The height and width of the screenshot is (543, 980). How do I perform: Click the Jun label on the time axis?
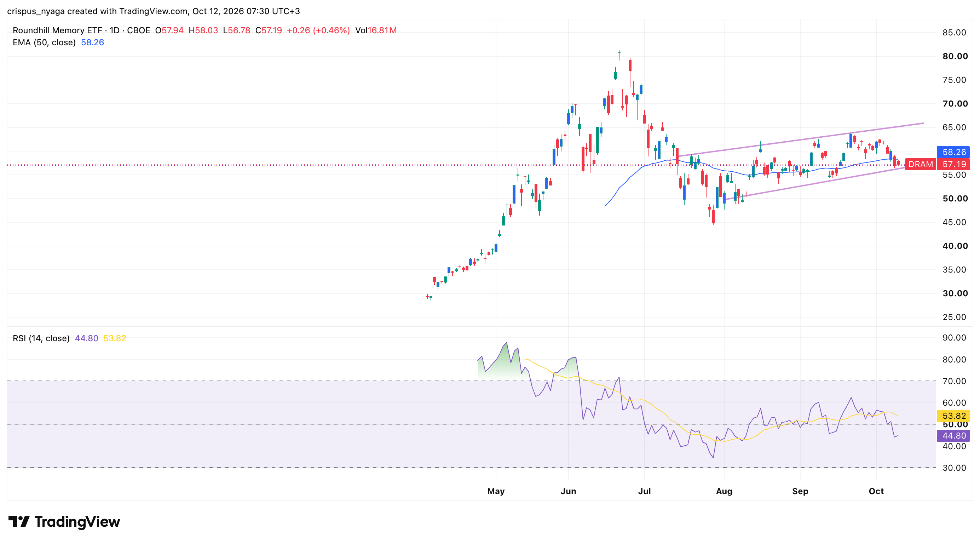(569, 491)
